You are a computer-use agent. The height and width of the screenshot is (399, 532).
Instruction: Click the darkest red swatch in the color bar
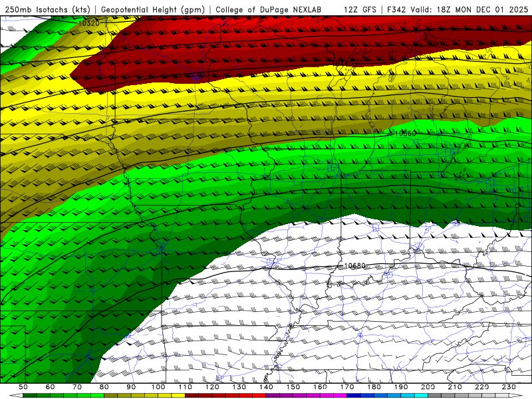(192, 396)
